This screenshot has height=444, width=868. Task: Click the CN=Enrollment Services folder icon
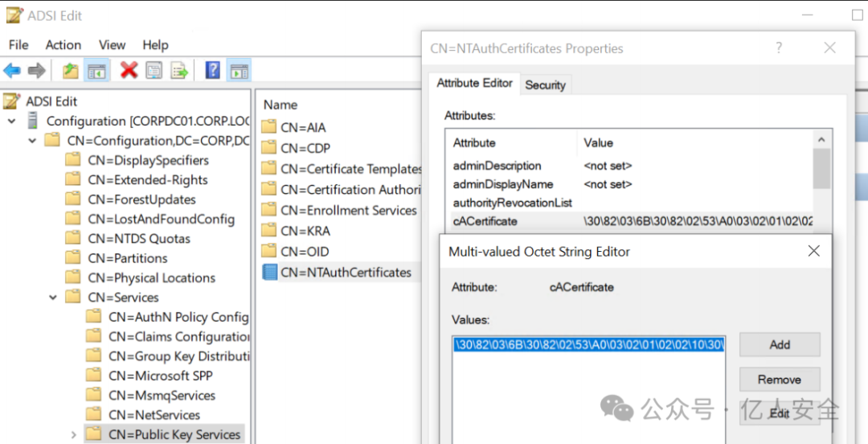coord(269,209)
